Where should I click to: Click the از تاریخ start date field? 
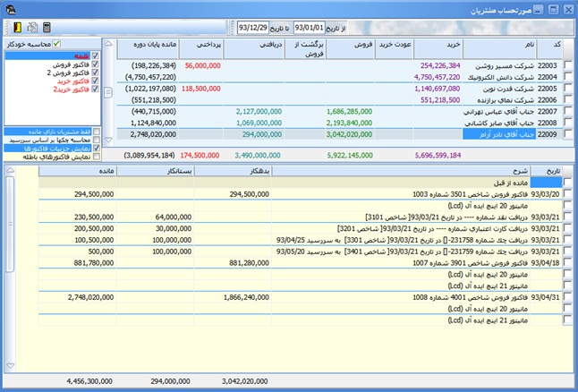click(x=309, y=28)
